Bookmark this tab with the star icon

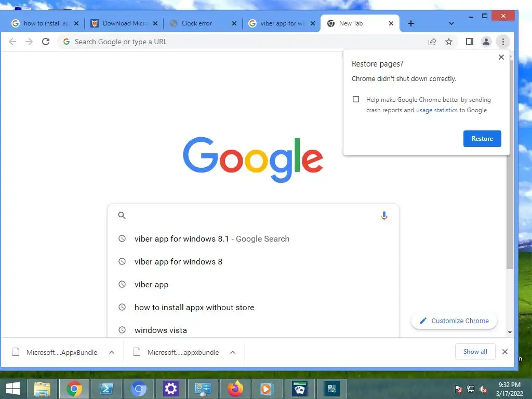point(449,42)
